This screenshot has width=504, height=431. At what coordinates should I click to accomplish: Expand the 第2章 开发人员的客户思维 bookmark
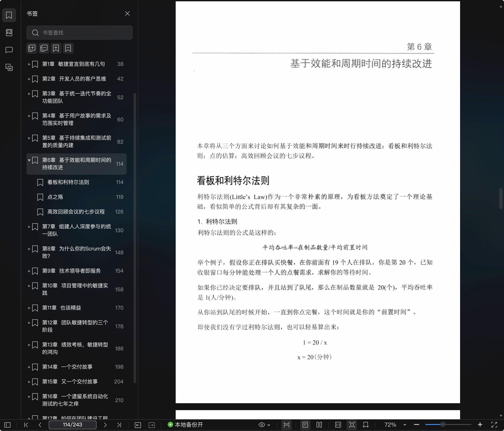coord(29,79)
